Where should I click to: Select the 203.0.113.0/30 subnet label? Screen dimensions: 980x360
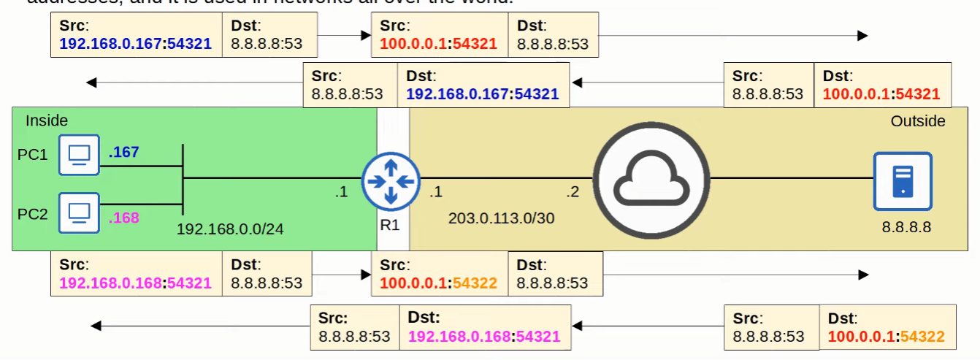(x=502, y=218)
